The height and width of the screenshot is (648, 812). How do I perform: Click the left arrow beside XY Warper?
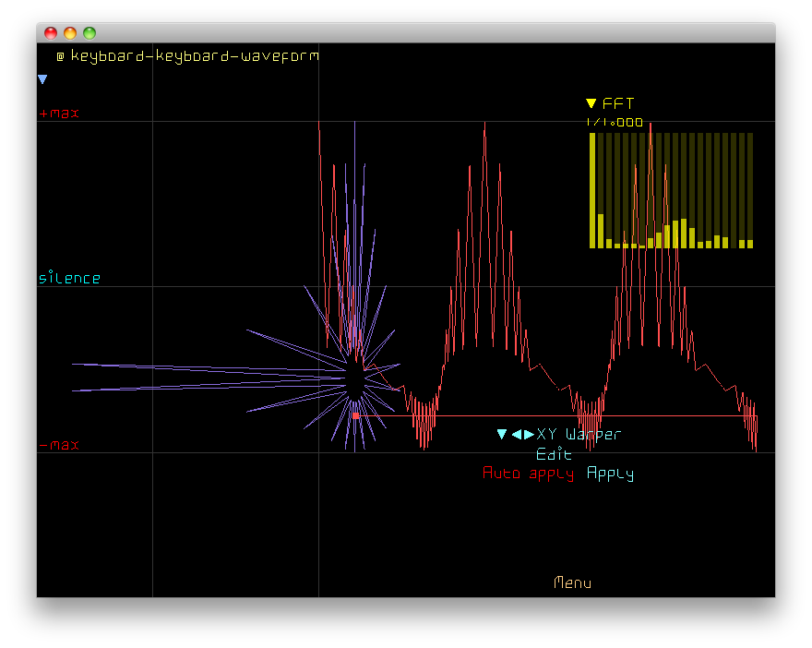pos(517,434)
